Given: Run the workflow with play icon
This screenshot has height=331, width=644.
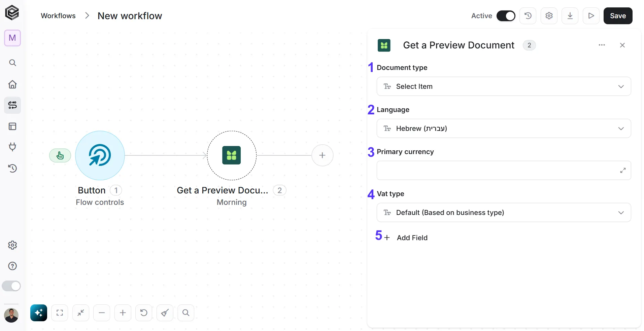Looking at the screenshot, I should point(591,16).
